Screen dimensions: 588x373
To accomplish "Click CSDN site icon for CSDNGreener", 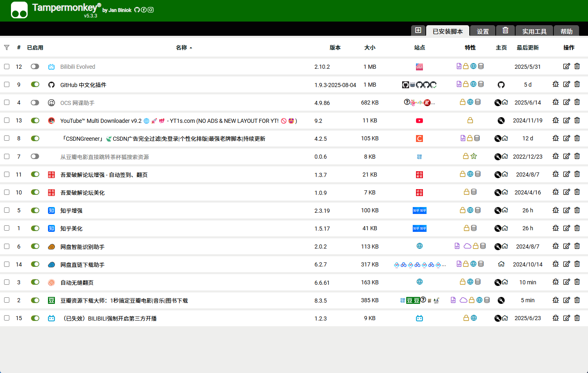I will coord(419,139).
